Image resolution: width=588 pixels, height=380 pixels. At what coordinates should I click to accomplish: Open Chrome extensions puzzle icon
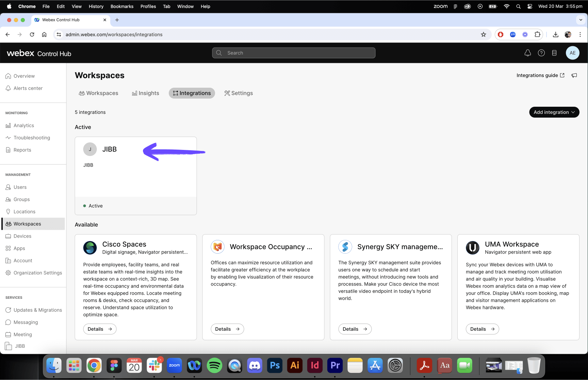click(x=537, y=34)
